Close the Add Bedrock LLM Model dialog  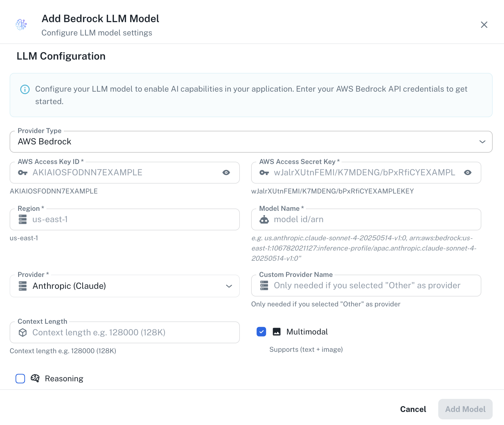pyautogui.click(x=484, y=25)
